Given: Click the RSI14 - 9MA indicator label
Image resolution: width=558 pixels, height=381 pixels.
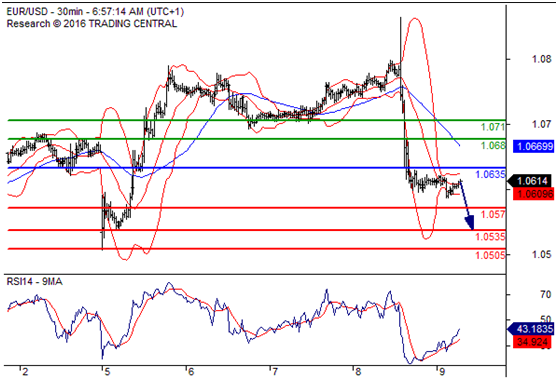Looking at the screenshot, I should pos(35,282).
